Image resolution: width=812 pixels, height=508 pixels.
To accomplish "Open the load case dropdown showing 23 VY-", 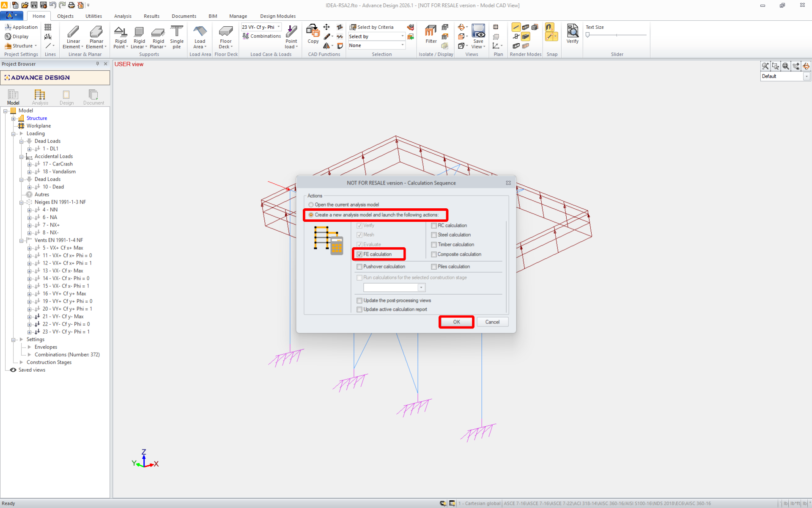I will click(x=279, y=27).
